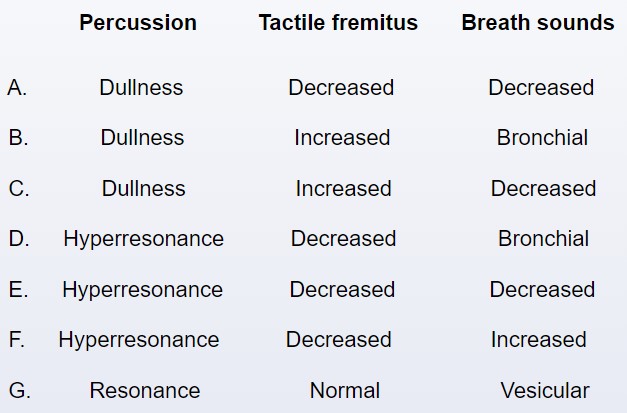Select answer option A letter
Viewport: 627px width, 413px height.
click(x=17, y=88)
